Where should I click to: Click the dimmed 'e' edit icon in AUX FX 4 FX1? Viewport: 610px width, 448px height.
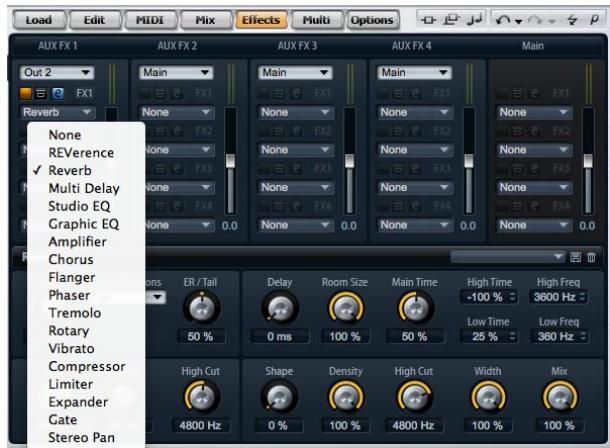click(x=415, y=93)
